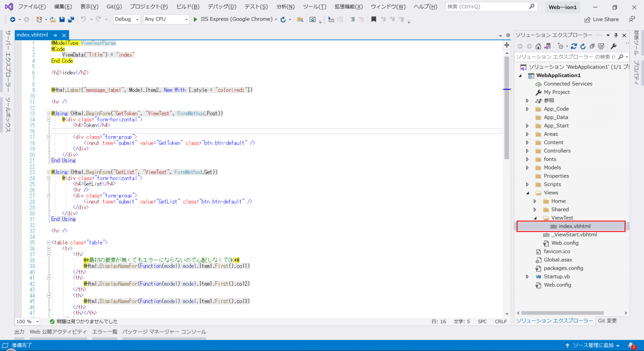
Task: Click the Save All icon
Action: coord(72,19)
